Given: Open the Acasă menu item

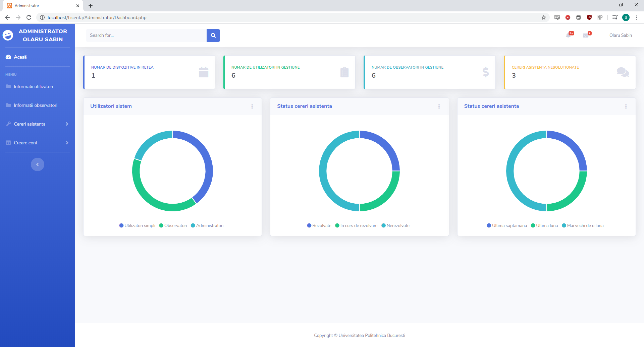Looking at the screenshot, I should [20, 57].
